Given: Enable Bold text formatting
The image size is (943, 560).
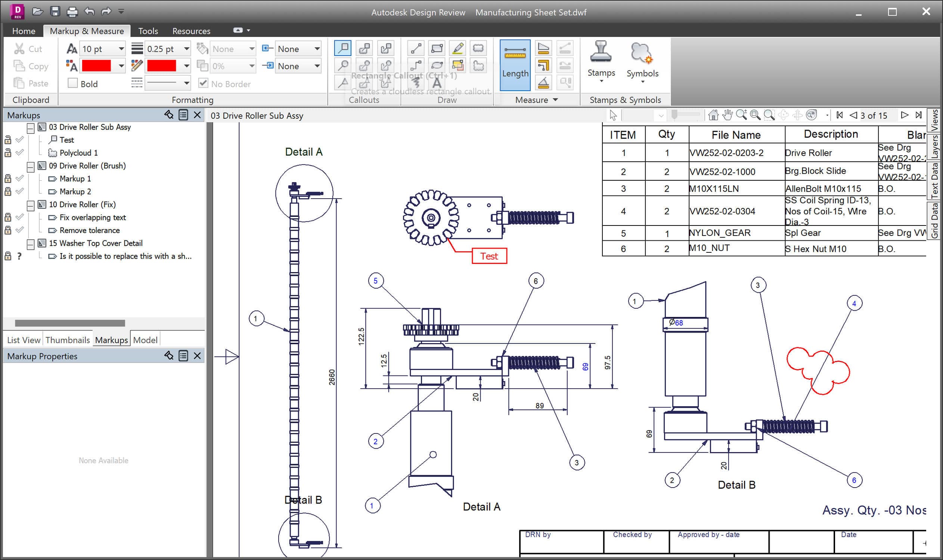Looking at the screenshot, I should pyautogui.click(x=72, y=83).
